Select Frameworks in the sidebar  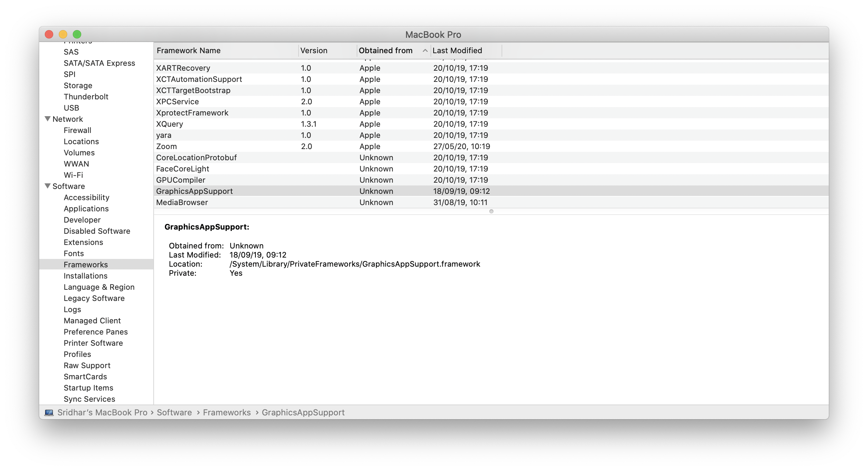coord(86,265)
